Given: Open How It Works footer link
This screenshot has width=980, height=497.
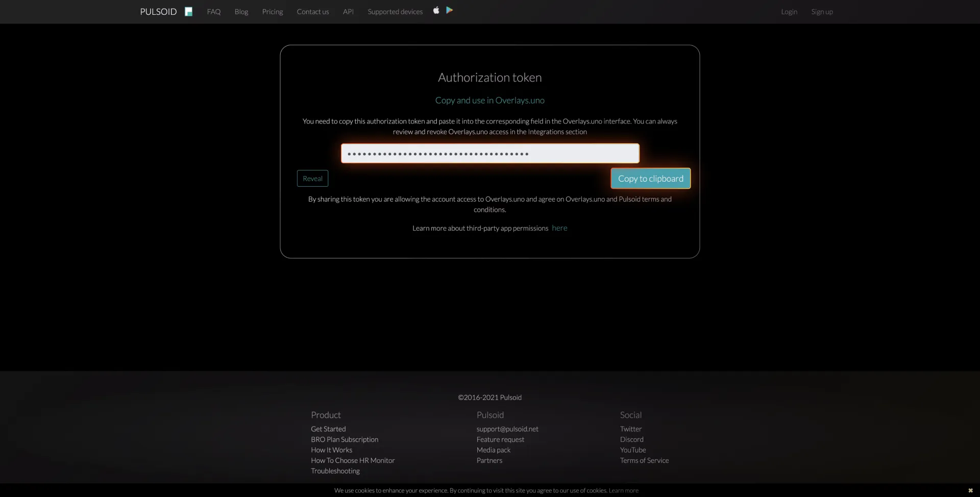Looking at the screenshot, I should [x=331, y=450].
